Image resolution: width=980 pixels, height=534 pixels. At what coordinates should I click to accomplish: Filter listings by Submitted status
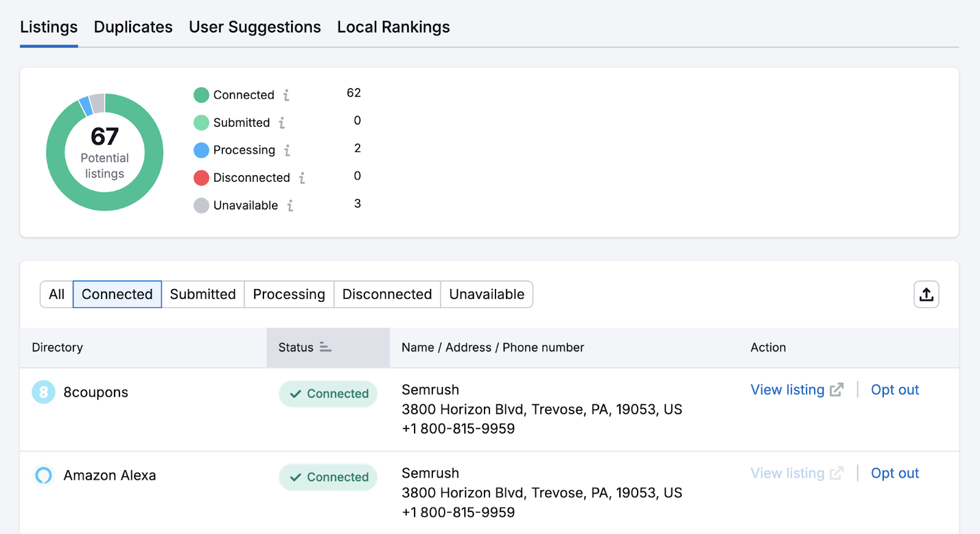pyautogui.click(x=203, y=295)
